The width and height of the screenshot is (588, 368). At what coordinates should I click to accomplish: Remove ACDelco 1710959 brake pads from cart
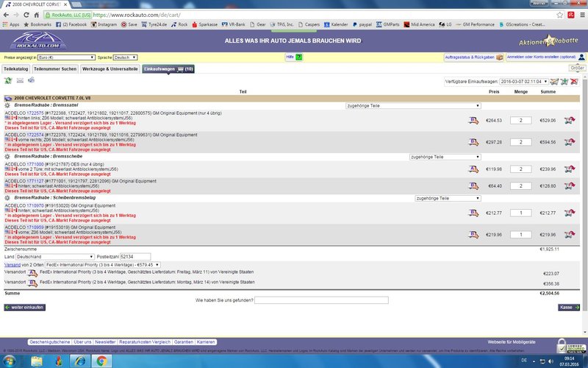pos(569,235)
